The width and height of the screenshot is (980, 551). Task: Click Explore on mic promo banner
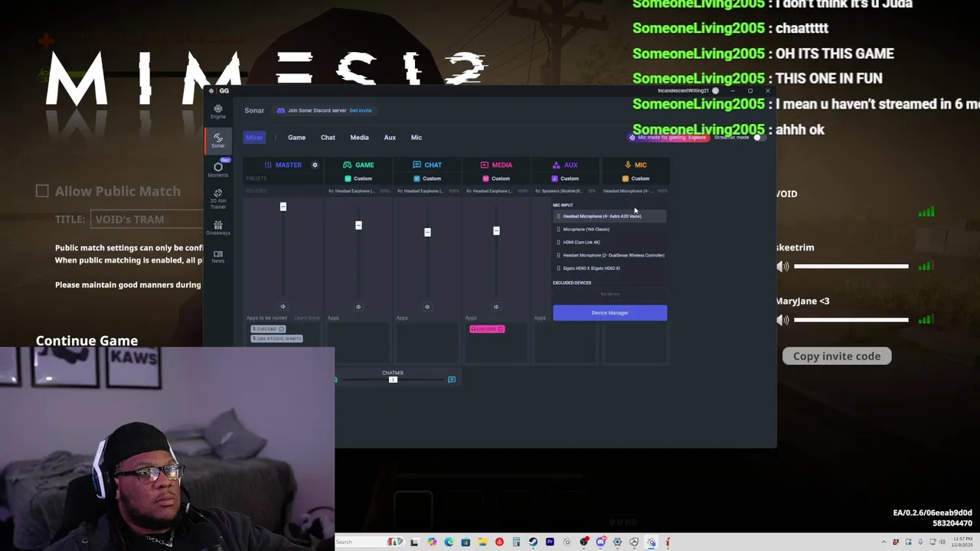697,138
